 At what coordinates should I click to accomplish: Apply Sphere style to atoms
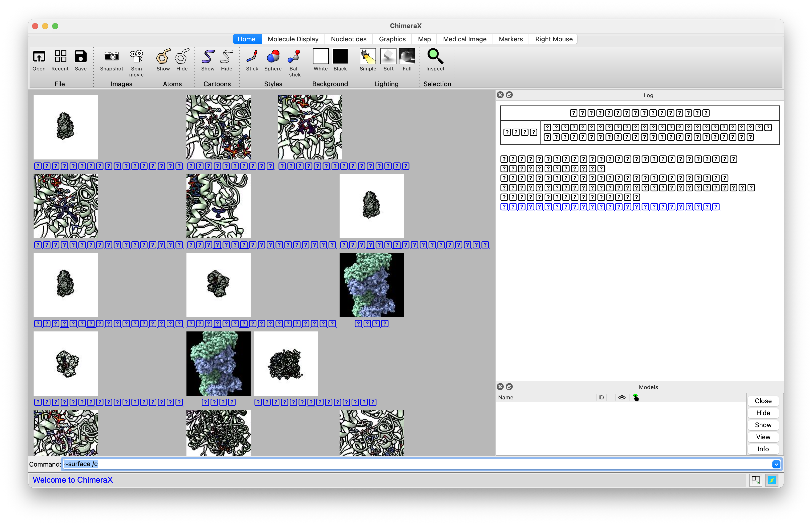273,57
